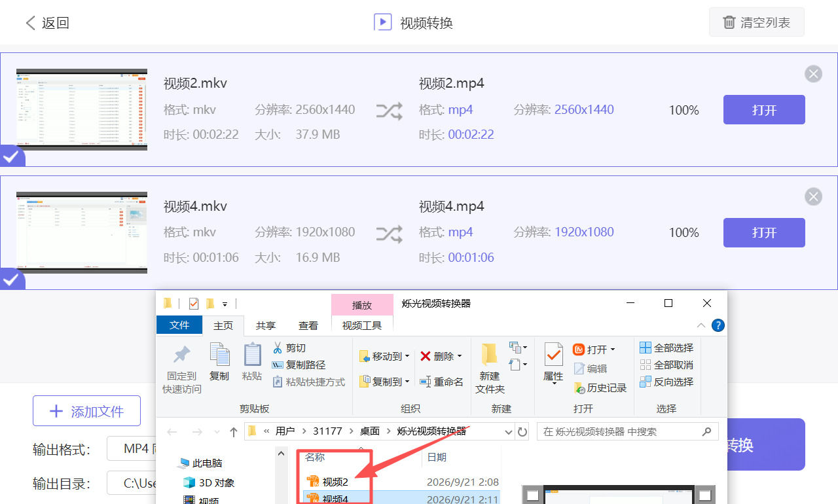Open the File (文件) menu tab
The image size is (838, 504).
(x=179, y=325)
